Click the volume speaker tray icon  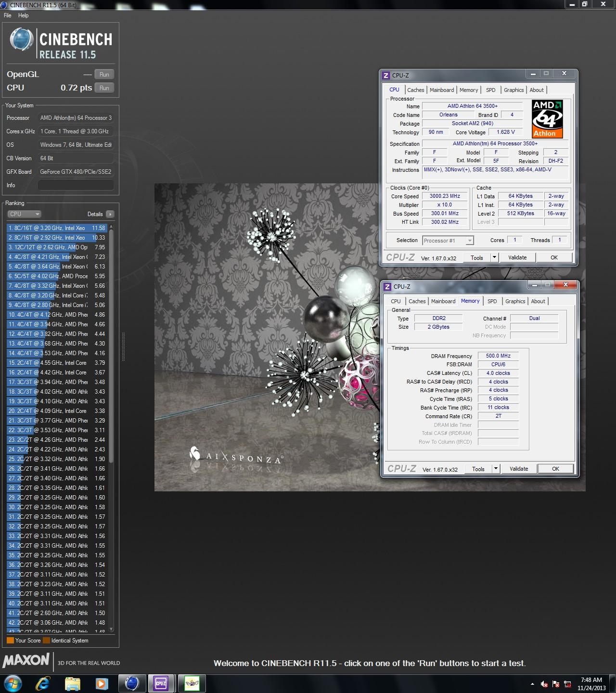(x=544, y=684)
